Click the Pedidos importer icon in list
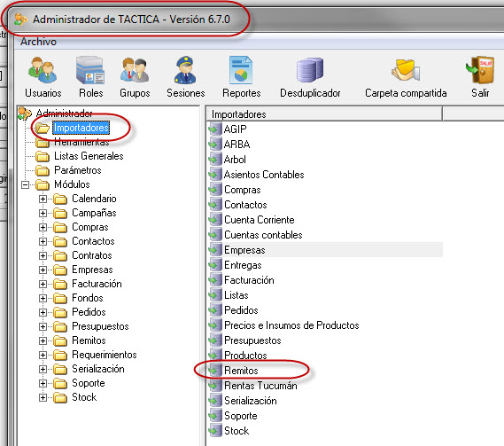The width and height of the screenshot is (504, 446). (x=215, y=310)
